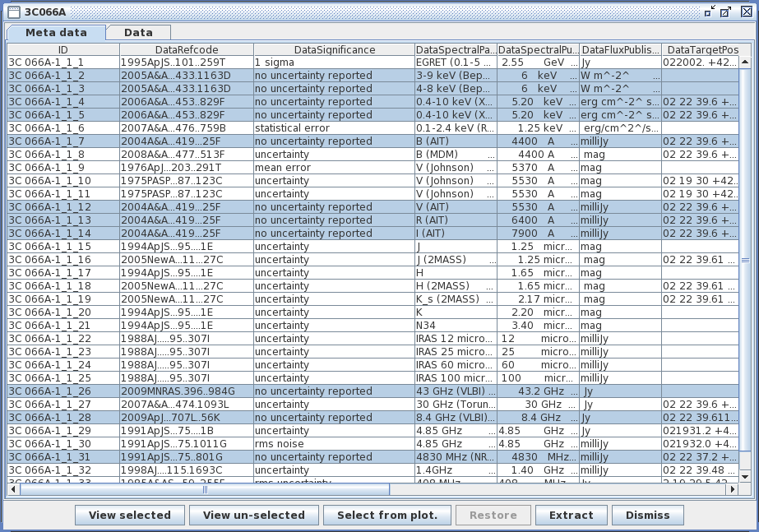Screen dimensions: 759x532
Task: Click the iconify internal frame icon
Action: [710, 12]
